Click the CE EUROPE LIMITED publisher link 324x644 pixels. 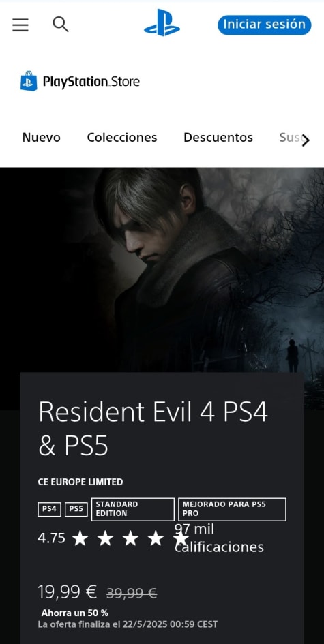(80, 482)
